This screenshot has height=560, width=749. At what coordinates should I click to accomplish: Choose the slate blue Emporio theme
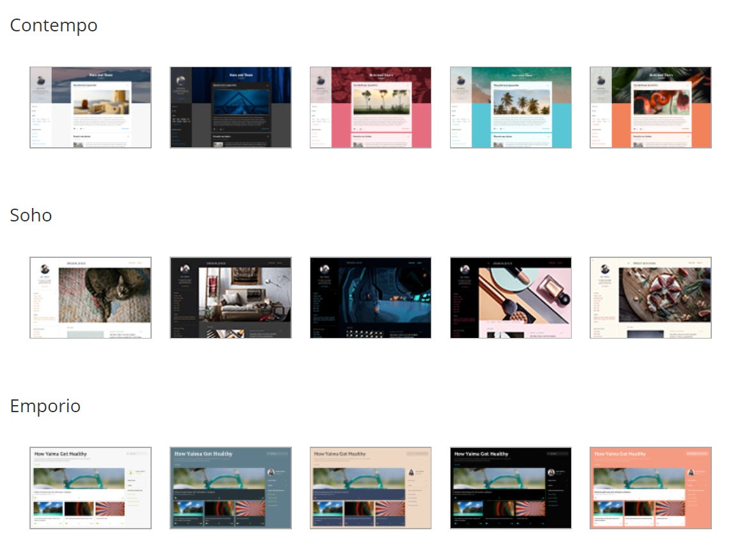point(230,488)
